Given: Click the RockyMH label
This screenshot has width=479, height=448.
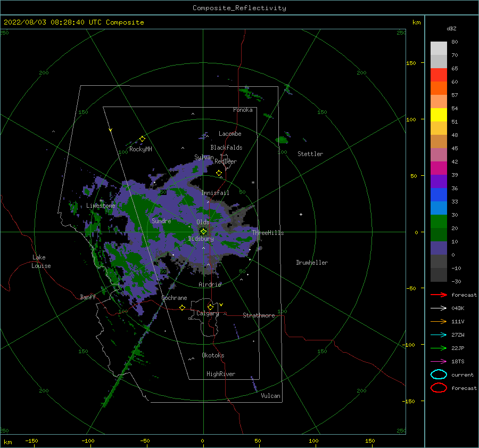Looking at the screenshot, I should click(141, 149).
